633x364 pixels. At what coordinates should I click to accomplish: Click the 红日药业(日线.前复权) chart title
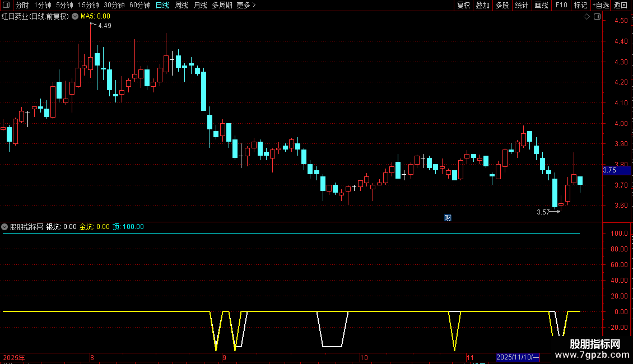[35, 17]
